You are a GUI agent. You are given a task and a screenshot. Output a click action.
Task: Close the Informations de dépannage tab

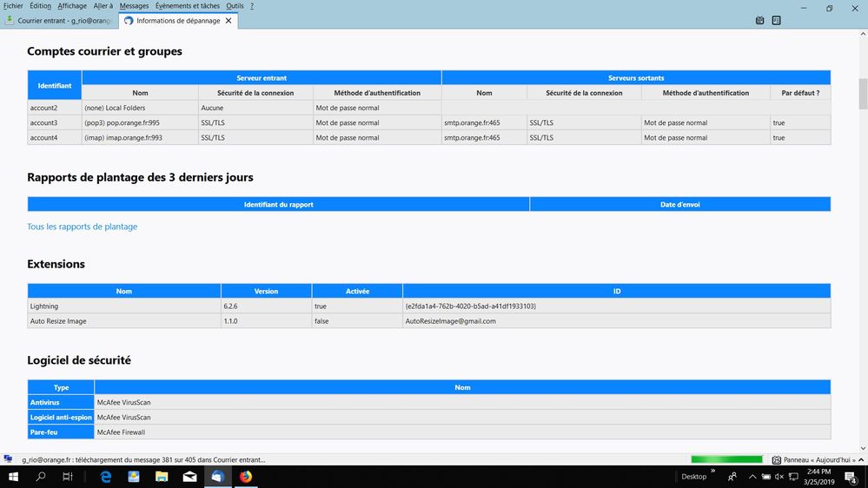coord(229,21)
